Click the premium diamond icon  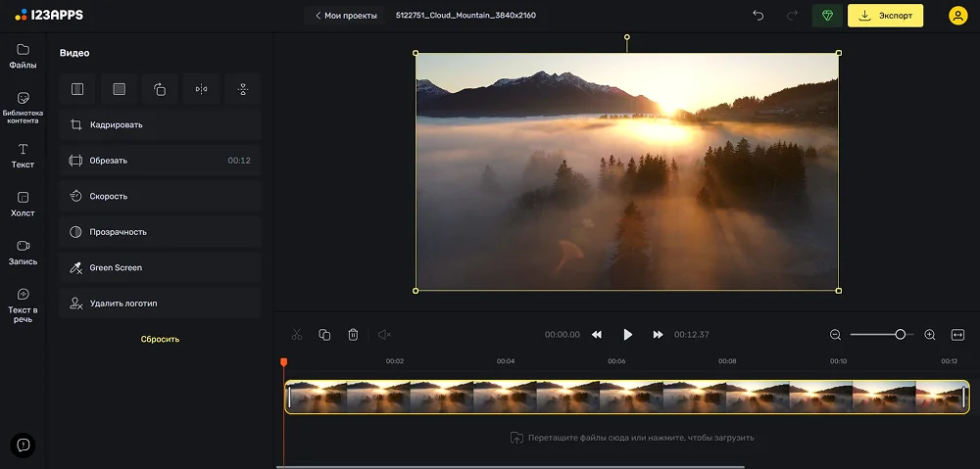tap(827, 16)
